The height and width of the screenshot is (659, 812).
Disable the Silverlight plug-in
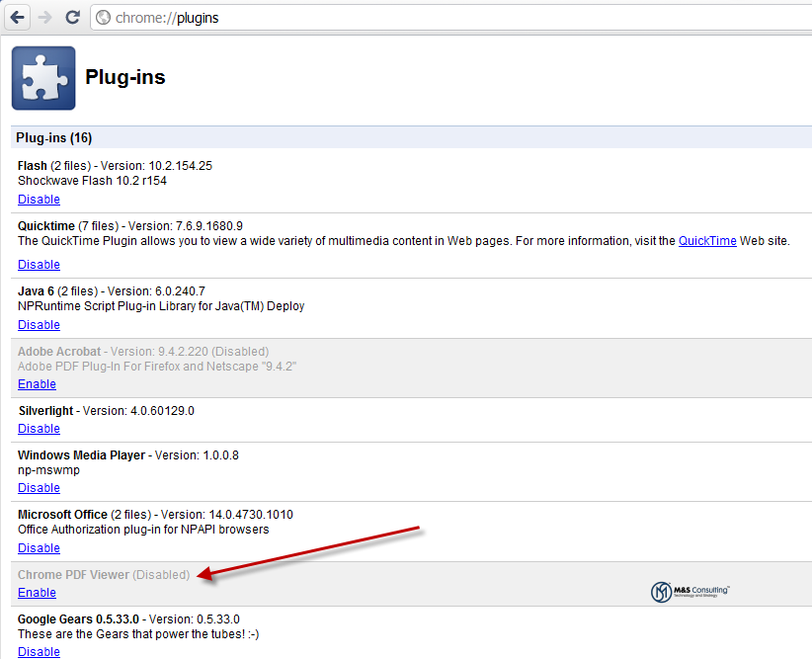pyautogui.click(x=39, y=429)
